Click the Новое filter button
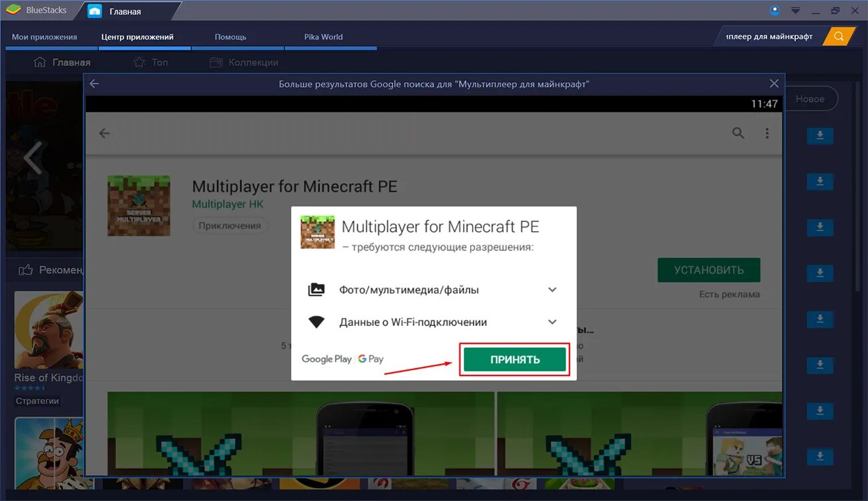The height and width of the screenshot is (501, 868). point(810,99)
